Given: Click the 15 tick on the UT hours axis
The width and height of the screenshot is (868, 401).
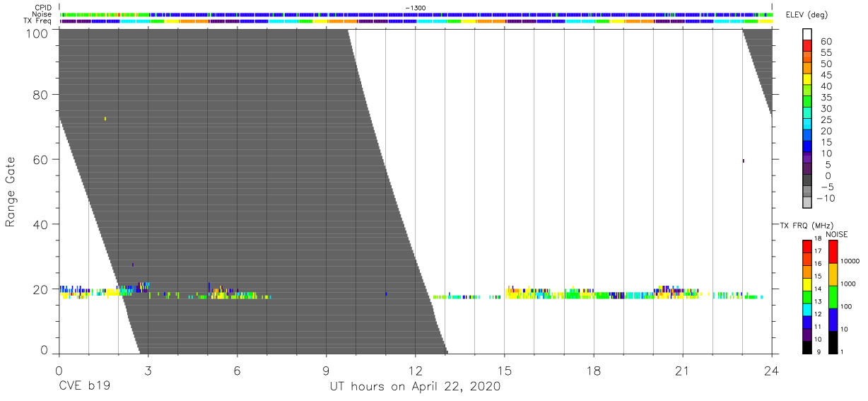Looking at the screenshot, I should pos(505,371).
